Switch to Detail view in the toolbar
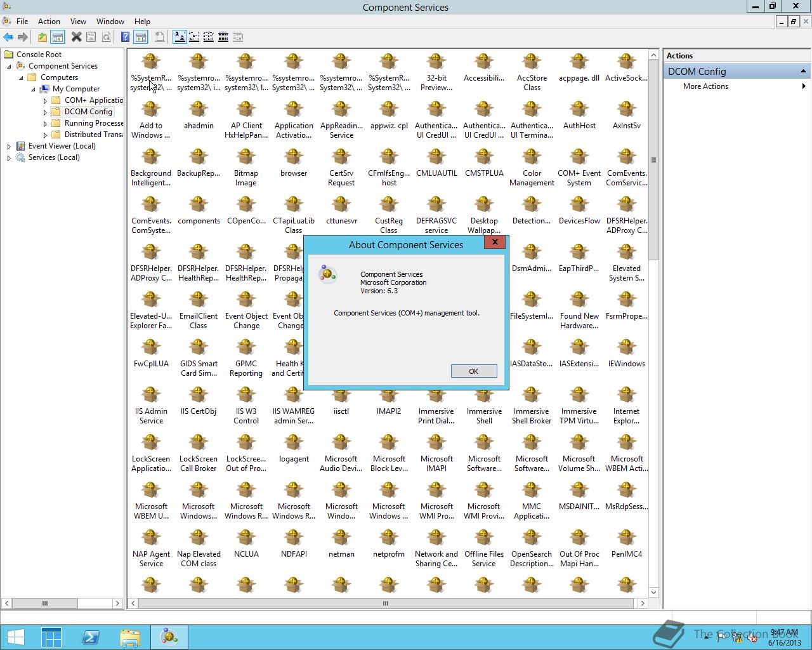Image resolution: width=812 pixels, height=650 pixels. (223, 37)
